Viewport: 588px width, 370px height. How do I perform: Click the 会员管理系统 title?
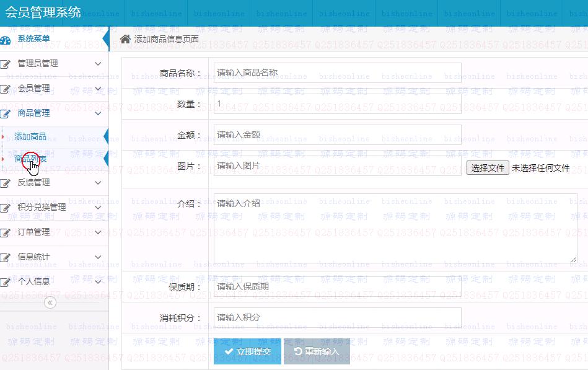point(43,12)
